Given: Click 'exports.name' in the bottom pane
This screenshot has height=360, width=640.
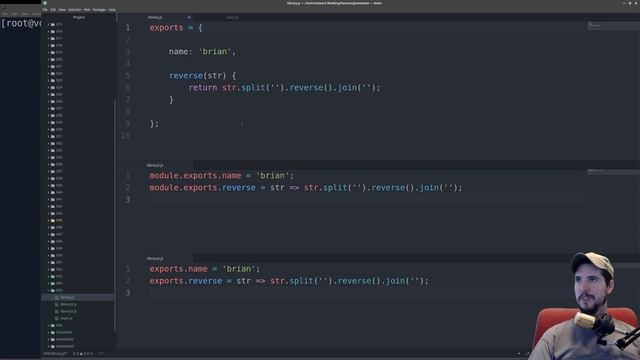Looking at the screenshot, I should [178, 269].
